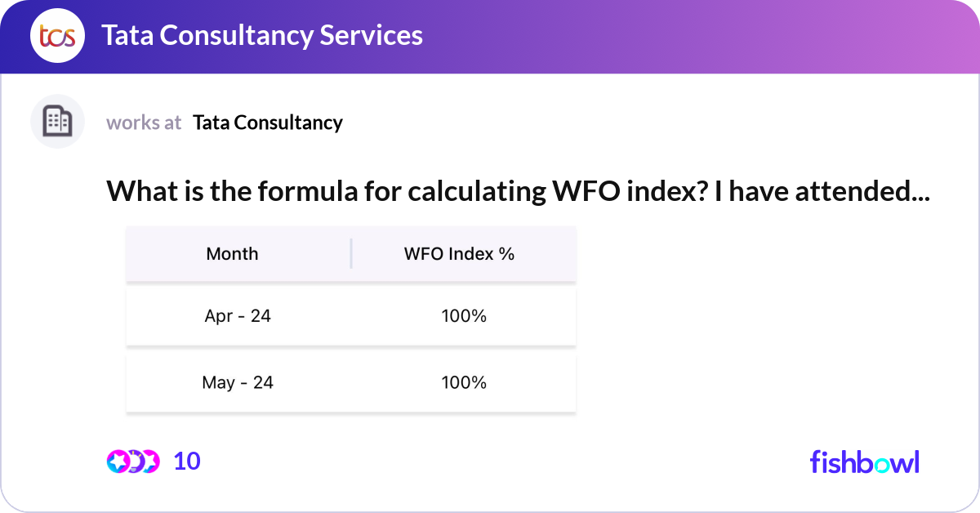Select the Apr - 24 month cell
This screenshot has height=513, width=980.
tap(238, 316)
